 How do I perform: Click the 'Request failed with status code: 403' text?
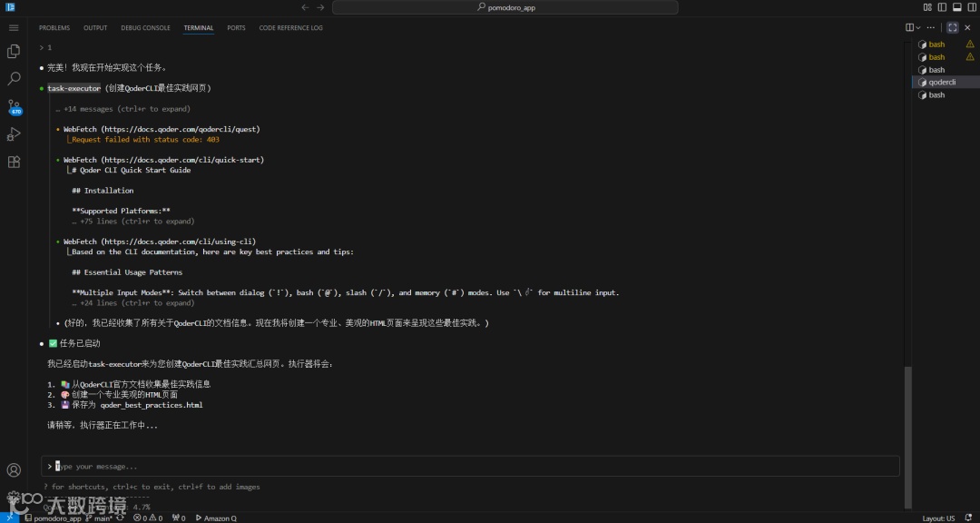click(145, 140)
